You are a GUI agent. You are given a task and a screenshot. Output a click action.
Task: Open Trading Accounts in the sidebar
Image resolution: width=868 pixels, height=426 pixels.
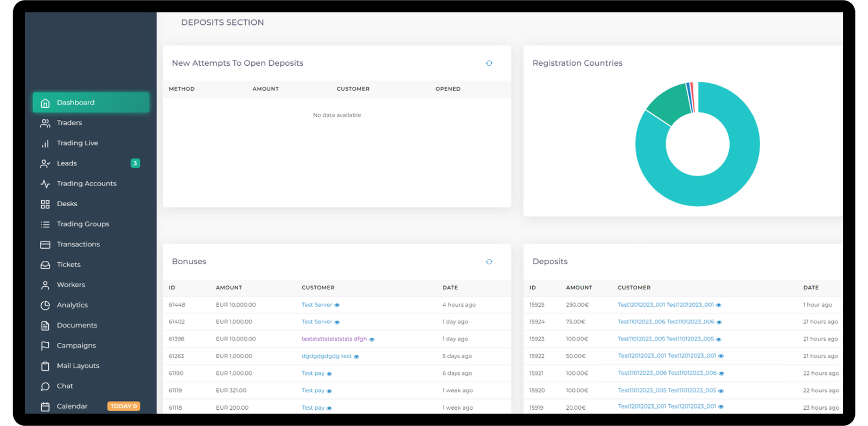[x=86, y=183]
